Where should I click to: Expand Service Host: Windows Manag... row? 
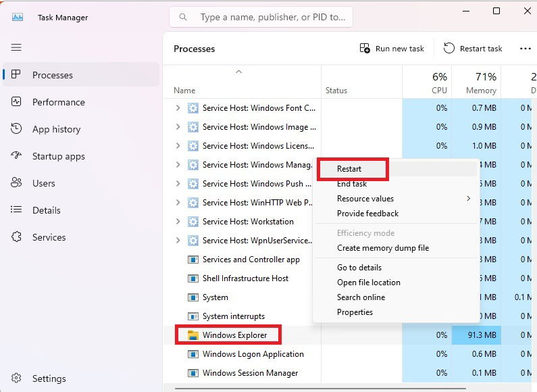coord(178,164)
